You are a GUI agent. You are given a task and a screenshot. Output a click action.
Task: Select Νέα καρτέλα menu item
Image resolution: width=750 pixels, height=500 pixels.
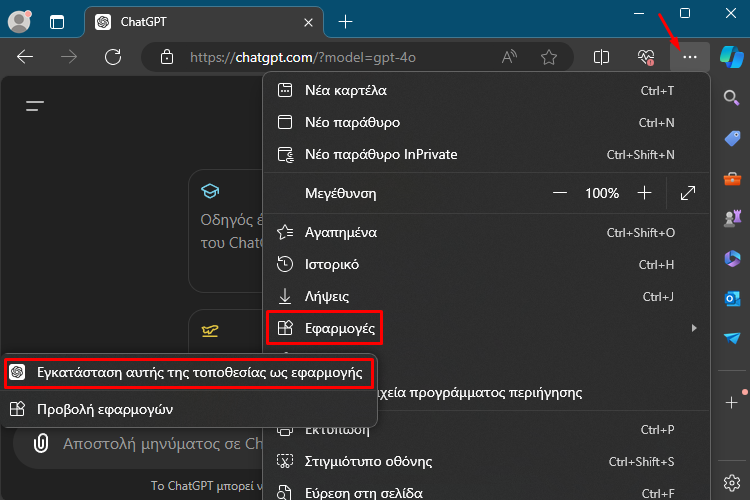(486, 90)
